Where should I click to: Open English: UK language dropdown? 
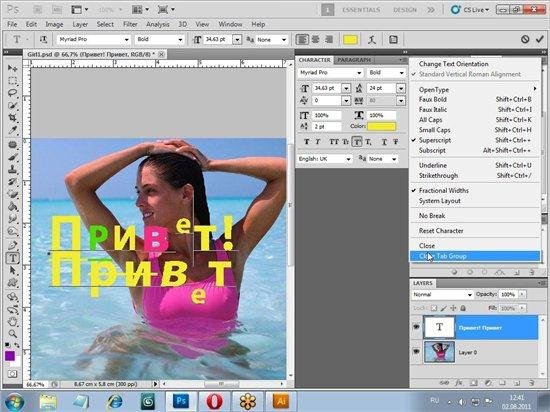tap(348, 159)
